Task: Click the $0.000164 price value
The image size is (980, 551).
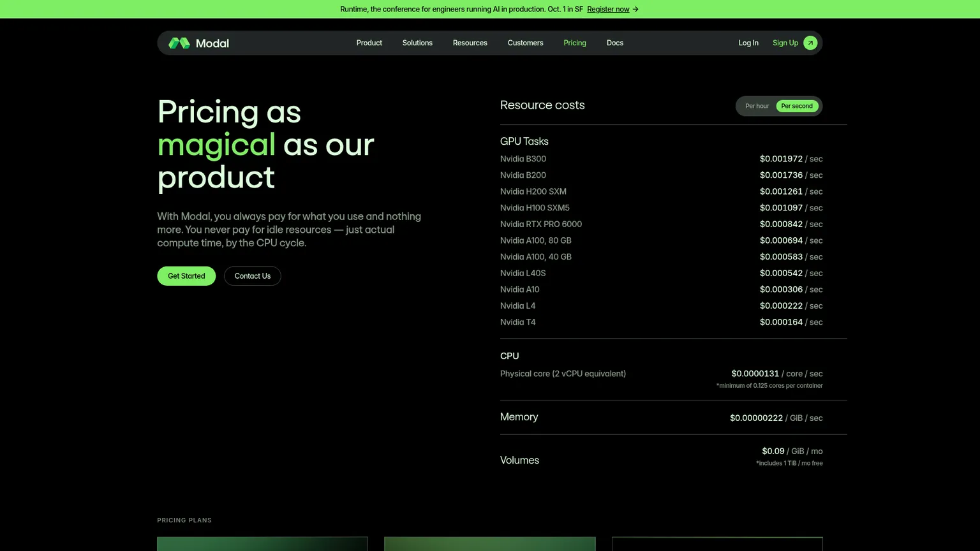Action: point(781,322)
